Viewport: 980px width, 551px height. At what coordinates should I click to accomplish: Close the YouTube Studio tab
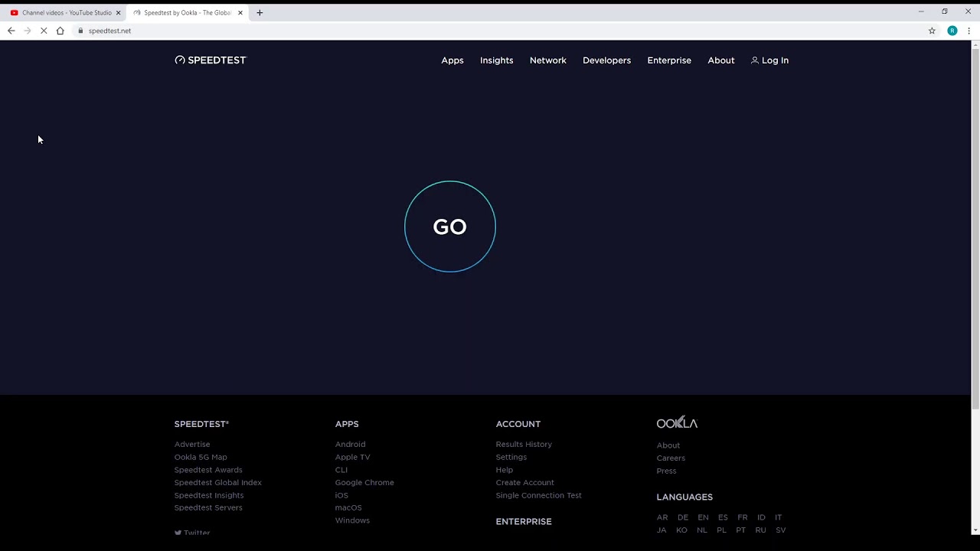pyautogui.click(x=118, y=12)
